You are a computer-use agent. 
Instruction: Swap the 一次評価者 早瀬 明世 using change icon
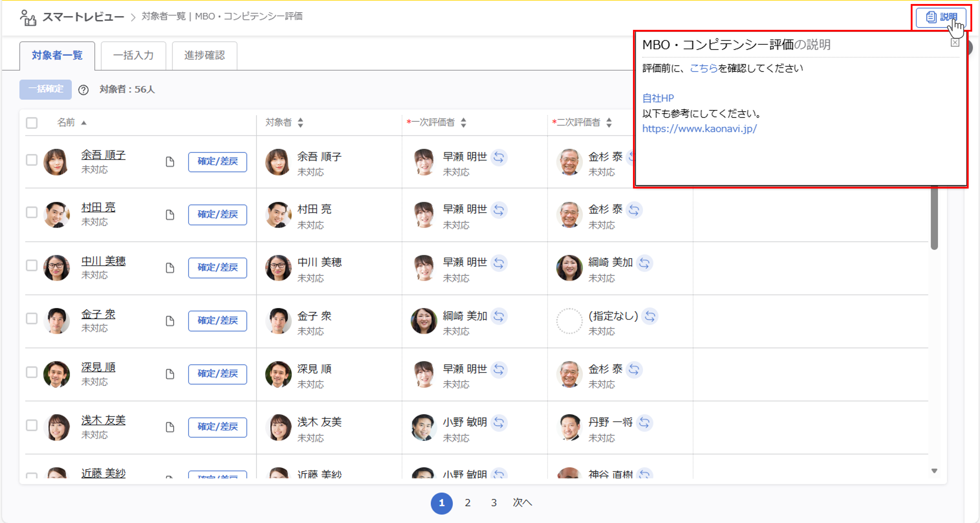[x=500, y=157]
